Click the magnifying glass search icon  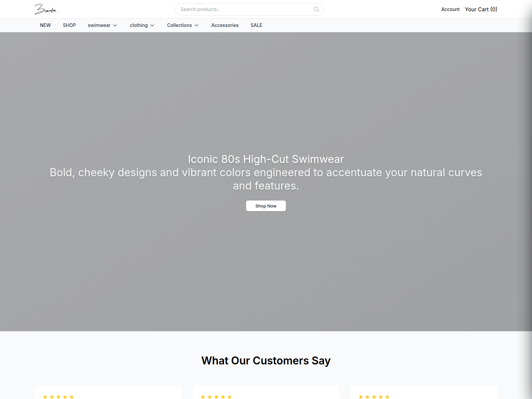(317, 9)
